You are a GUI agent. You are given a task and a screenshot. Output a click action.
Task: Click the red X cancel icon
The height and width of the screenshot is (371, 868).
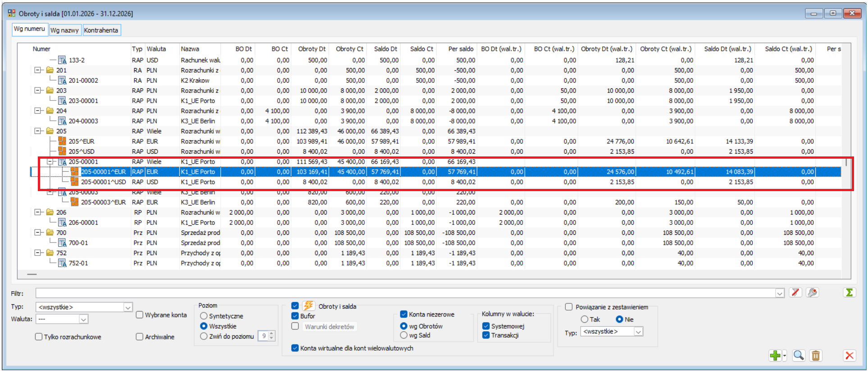tap(849, 356)
